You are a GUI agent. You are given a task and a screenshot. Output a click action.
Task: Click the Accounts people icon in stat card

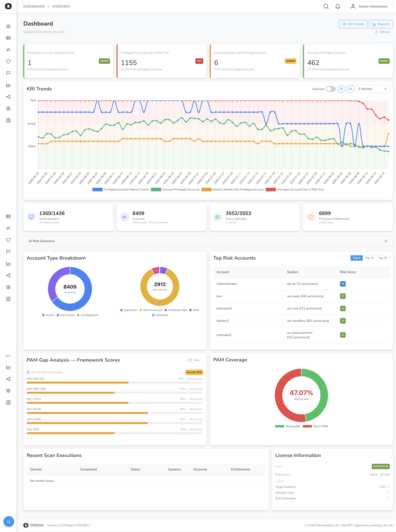(x=124, y=217)
